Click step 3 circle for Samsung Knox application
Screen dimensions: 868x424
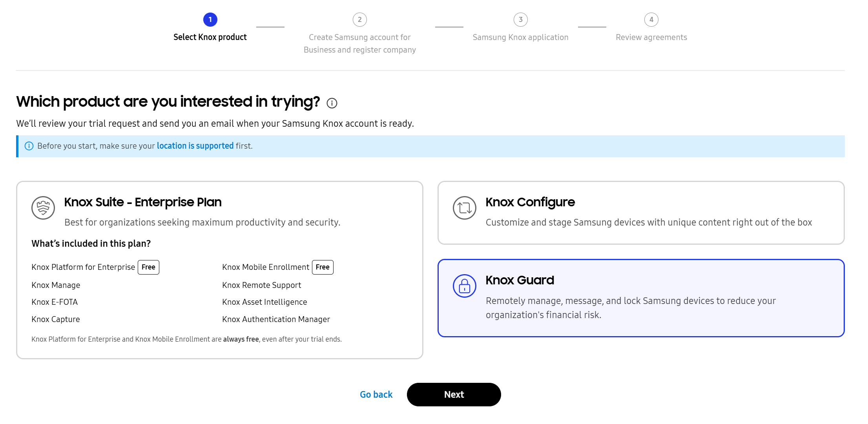pyautogui.click(x=521, y=19)
